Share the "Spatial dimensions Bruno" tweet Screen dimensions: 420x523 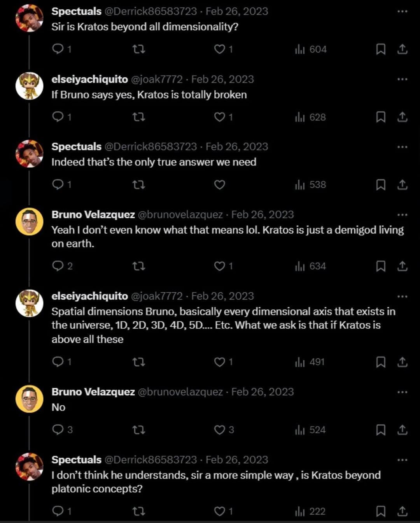[402, 362]
